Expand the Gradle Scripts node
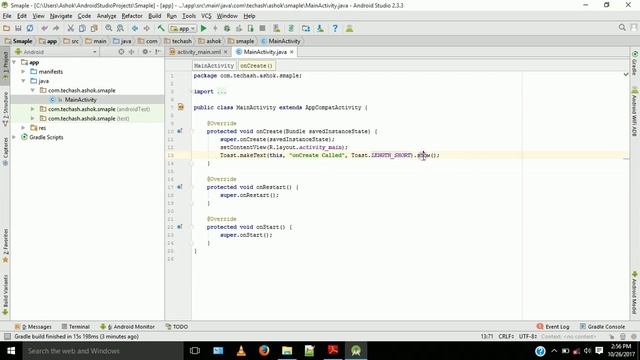This screenshot has height=360, width=640. pos(14,137)
